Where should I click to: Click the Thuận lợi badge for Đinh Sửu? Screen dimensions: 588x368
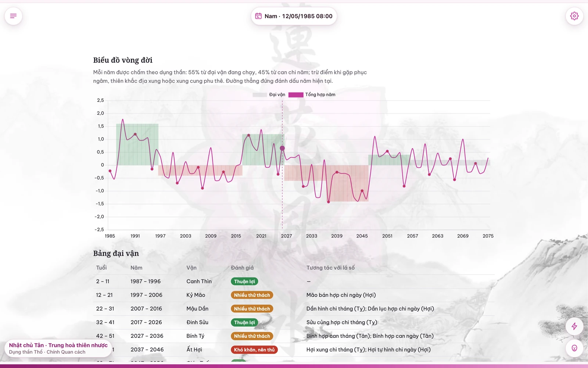point(244,322)
